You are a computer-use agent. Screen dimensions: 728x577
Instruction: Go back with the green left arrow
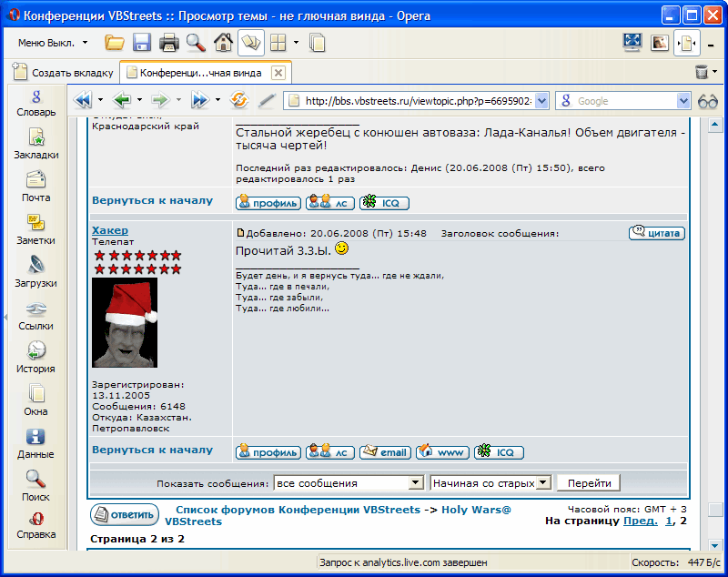click(x=122, y=100)
